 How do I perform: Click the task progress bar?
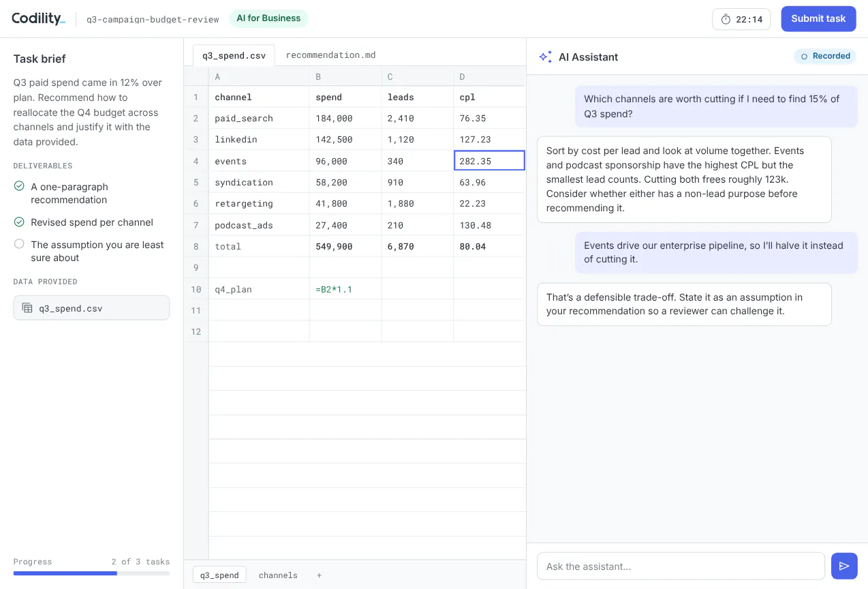coord(91,573)
